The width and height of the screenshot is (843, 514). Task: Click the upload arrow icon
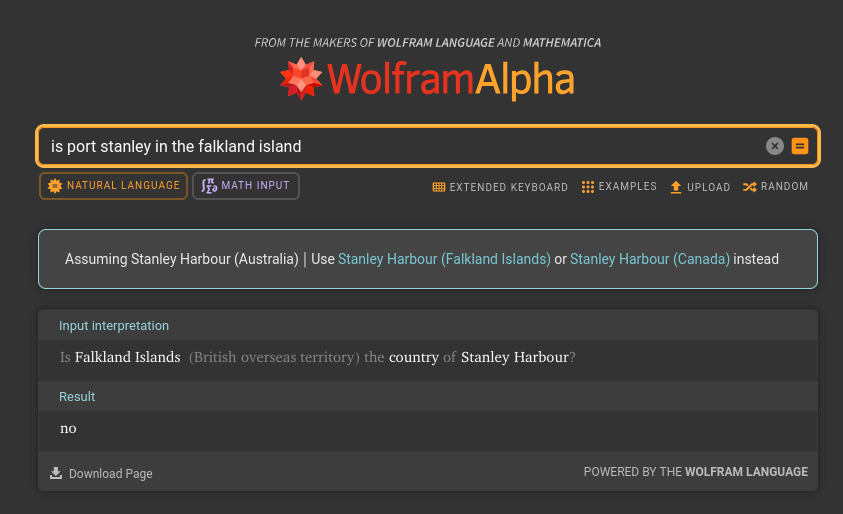[676, 187]
